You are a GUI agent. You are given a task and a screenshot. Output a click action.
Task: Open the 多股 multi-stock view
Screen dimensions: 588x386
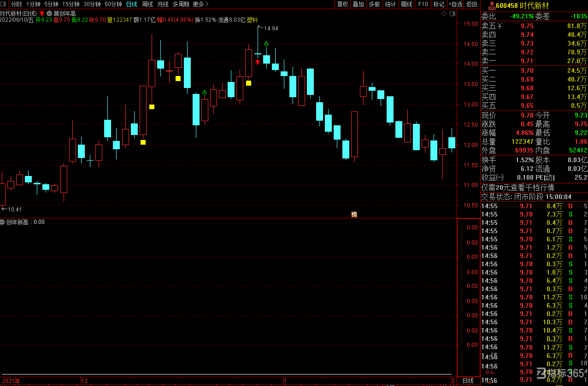tap(374, 5)
